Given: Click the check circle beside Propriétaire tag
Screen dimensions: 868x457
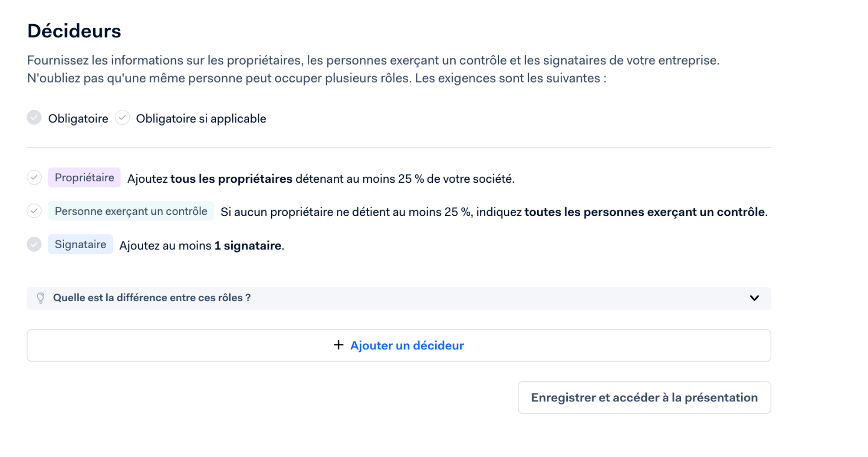Looking at the screenshot, I should tap(34, 178).
